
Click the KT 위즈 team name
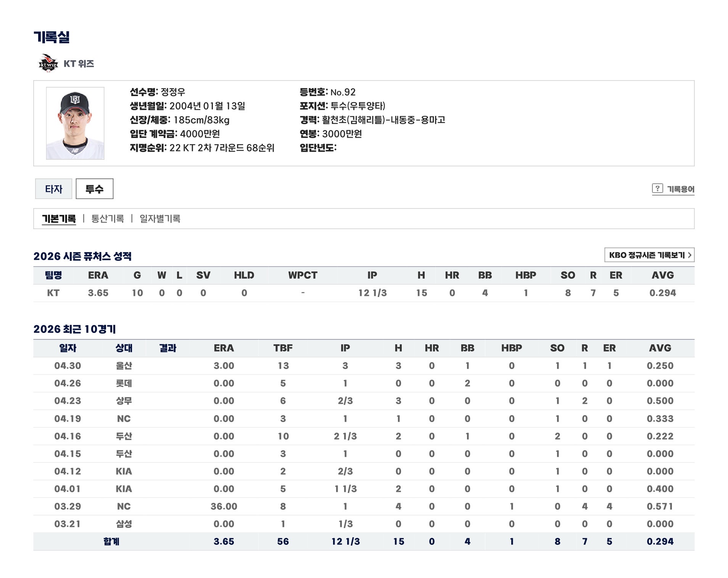click(79, 64)
